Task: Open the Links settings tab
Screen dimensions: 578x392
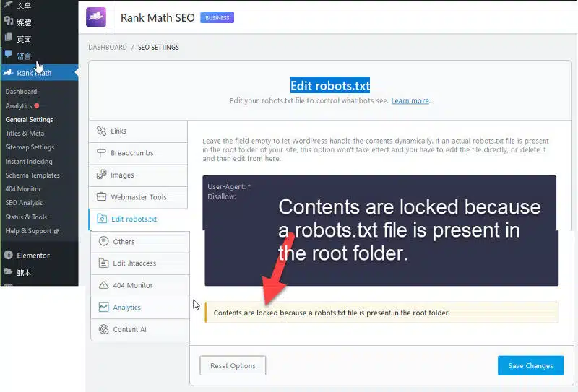Action: 138,131
